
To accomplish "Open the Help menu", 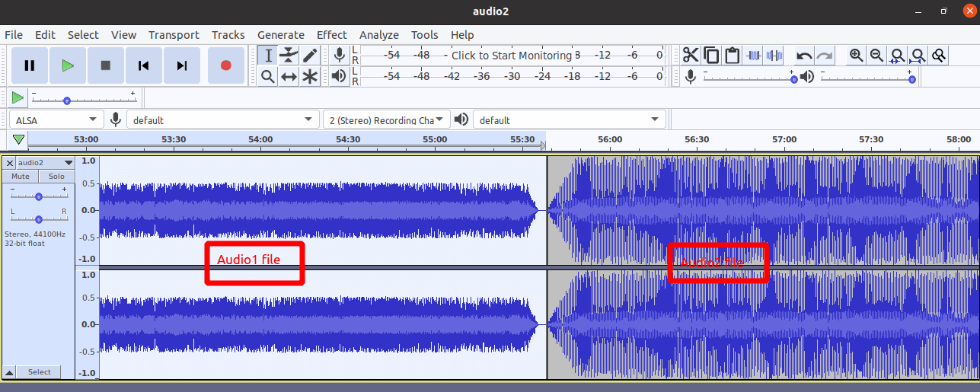I will 462,34.
